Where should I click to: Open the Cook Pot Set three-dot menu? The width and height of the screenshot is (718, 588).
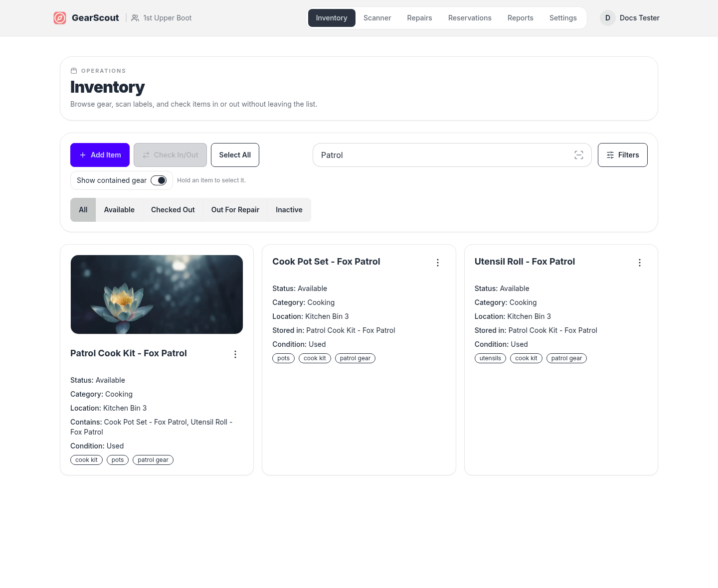438,263
